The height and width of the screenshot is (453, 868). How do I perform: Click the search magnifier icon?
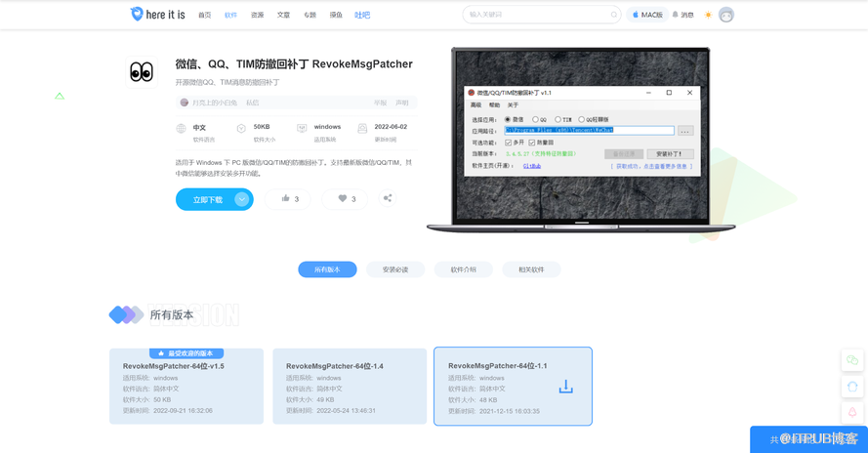pyautogui.click(x=613, y=15)
